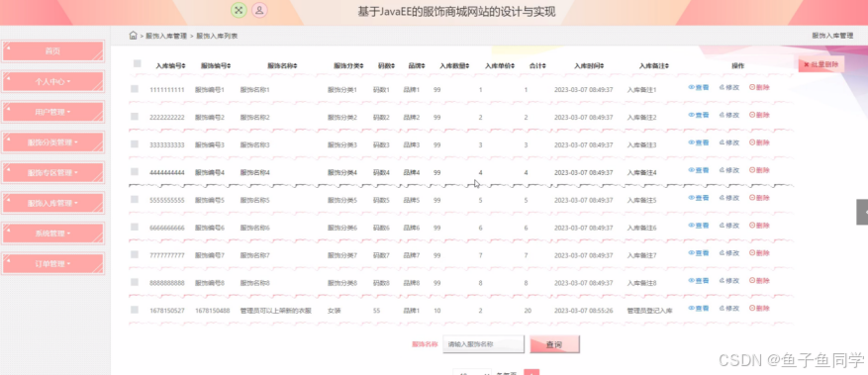The image size is (868, 375).
Task: Sort by the 入库数量 column header
Action: pyautogui.click(x=454, y=66)
